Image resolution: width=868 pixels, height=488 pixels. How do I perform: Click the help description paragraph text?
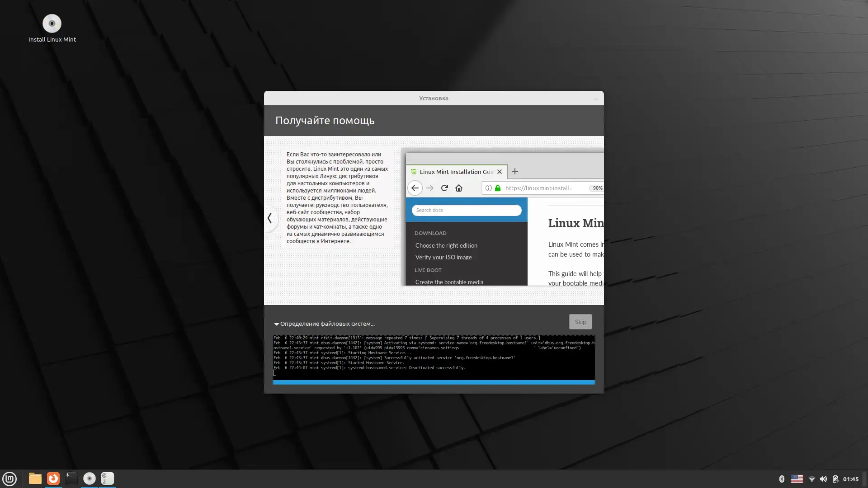[x=337, y=197]
